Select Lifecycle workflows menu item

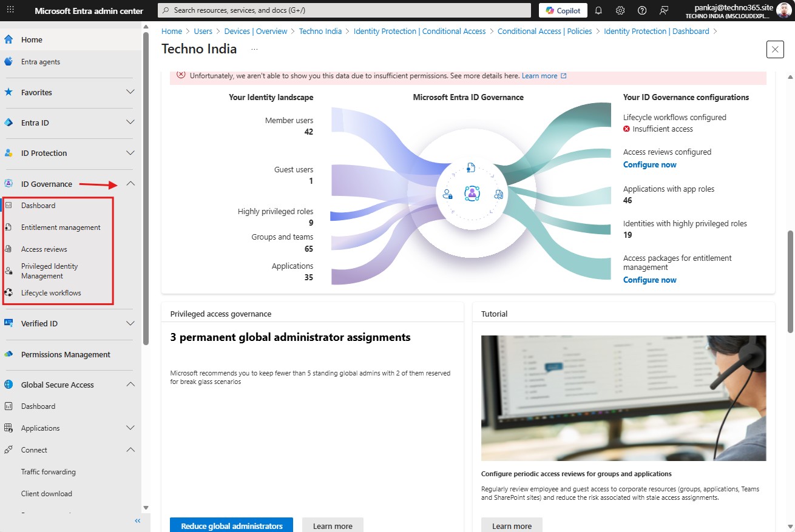click(x=51, y=293)
